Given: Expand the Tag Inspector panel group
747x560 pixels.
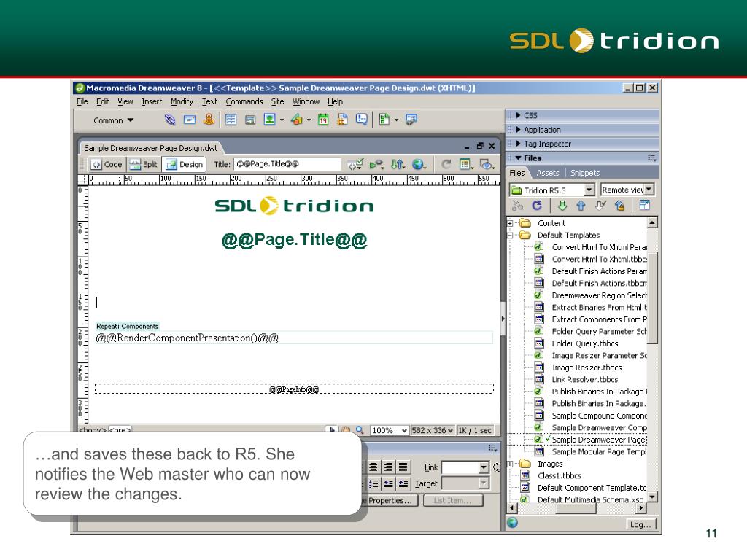Looking at the screenshot, I should pos(519,144).
